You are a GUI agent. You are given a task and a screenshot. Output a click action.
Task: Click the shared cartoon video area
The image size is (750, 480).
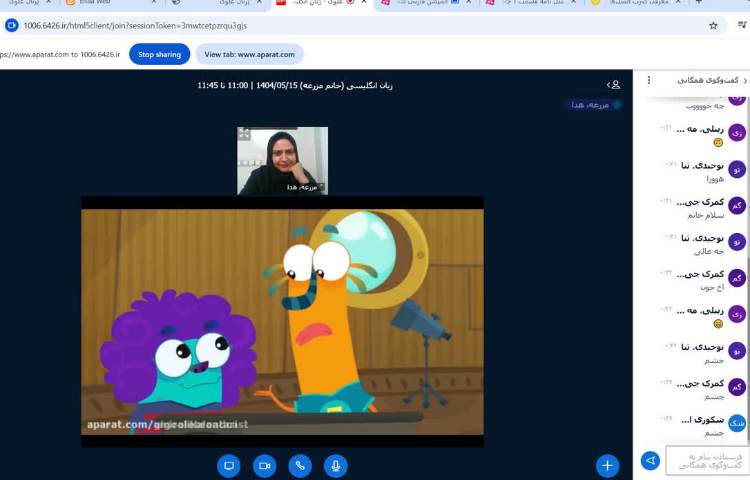tap(282, 320)
